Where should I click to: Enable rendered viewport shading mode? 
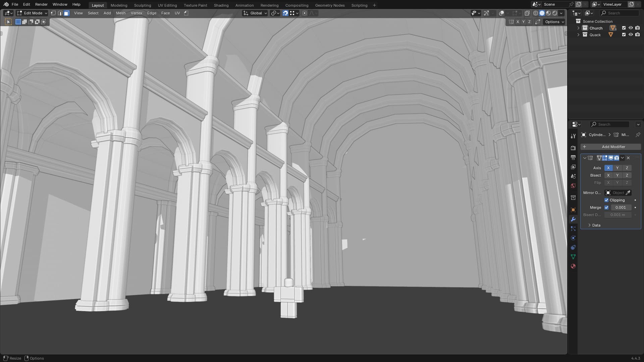click(x=555, y=13)
